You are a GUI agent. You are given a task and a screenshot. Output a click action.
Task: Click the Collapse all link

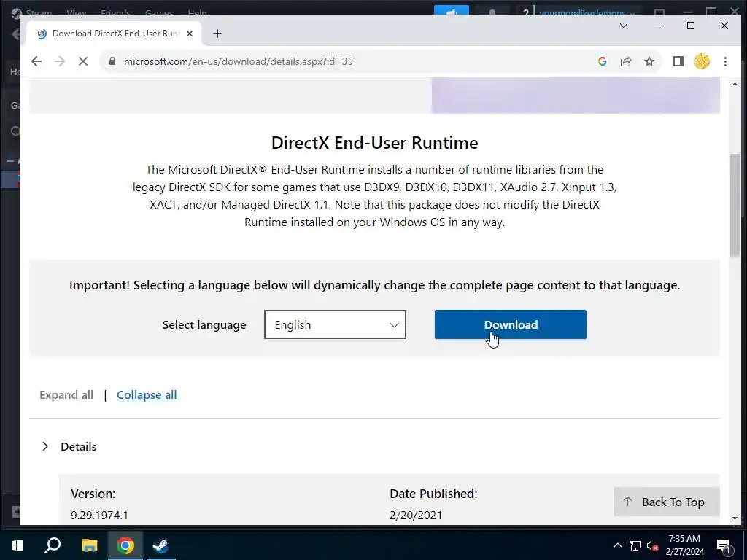pyautogui.click(x=147, y=395)
